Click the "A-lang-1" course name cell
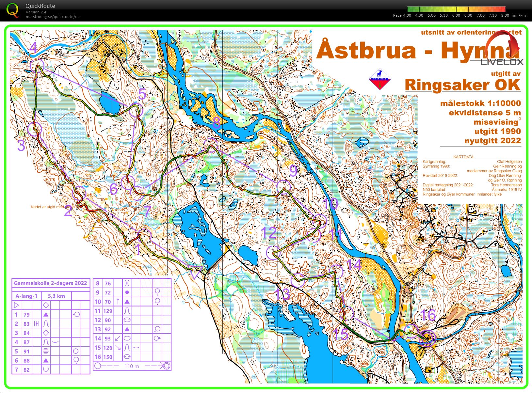This screenshot has width=532, height=393. pyautogui.click(x=26, y=296)
